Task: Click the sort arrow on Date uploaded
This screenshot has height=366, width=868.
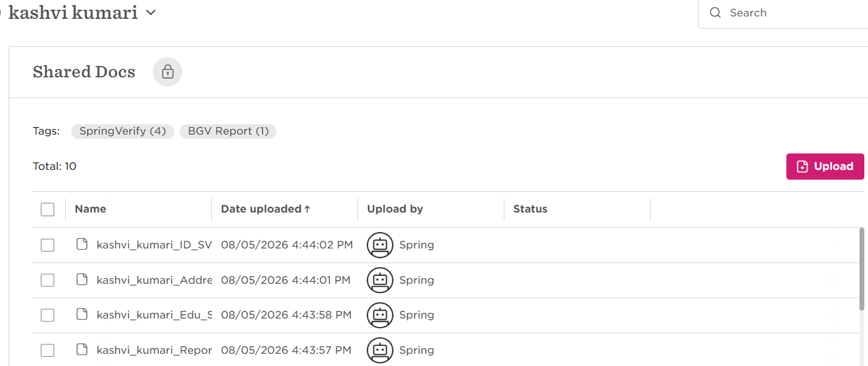Action: coord(308,209)
